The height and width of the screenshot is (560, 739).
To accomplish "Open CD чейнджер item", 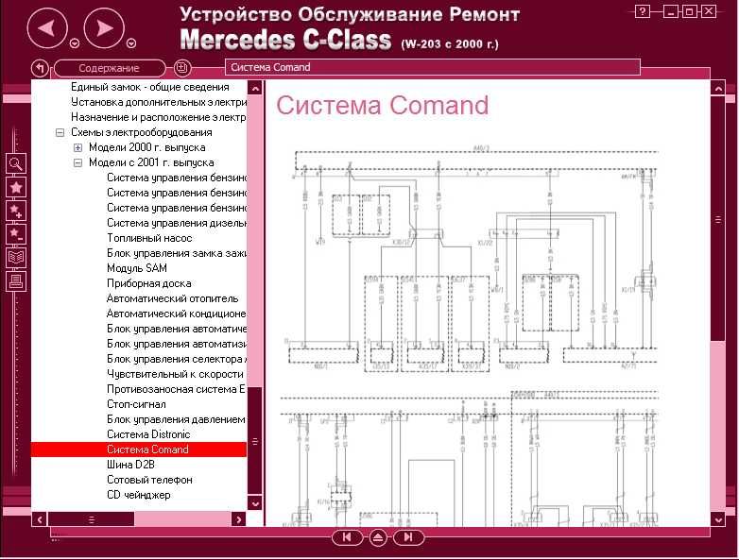I will pyautogui.click(x=139, y=495).
